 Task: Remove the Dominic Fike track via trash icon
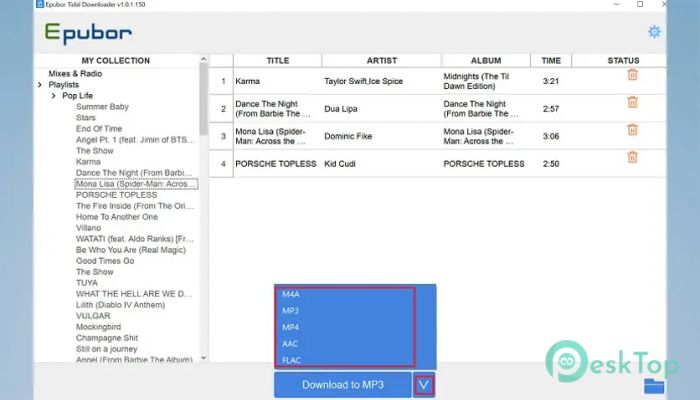pos(632,130)
